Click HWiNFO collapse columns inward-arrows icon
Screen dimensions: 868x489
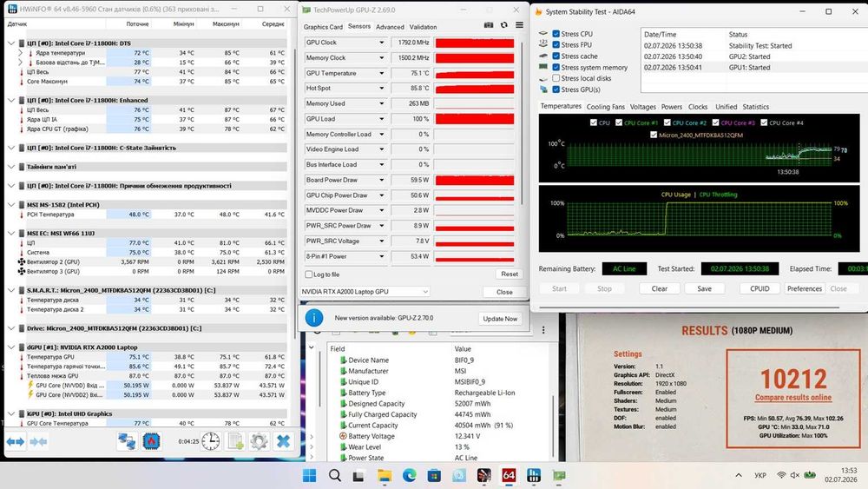[38, 441]
